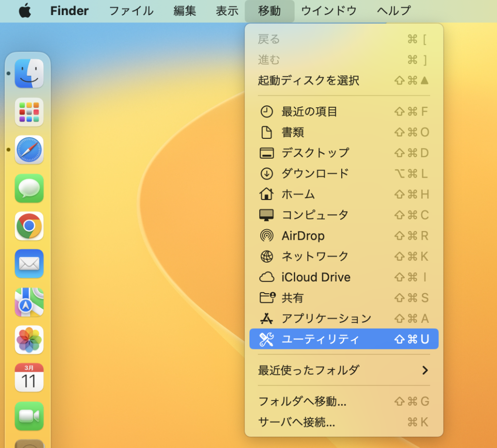This screenshot has height=448, width=497.
Task: Go to ホーム folder
Action: [x=344, y=194]
